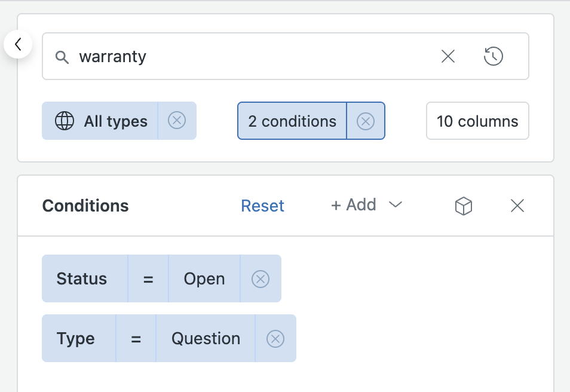Click the Reset link
This screenshot has height=392, width=570.
click(262, 206)
